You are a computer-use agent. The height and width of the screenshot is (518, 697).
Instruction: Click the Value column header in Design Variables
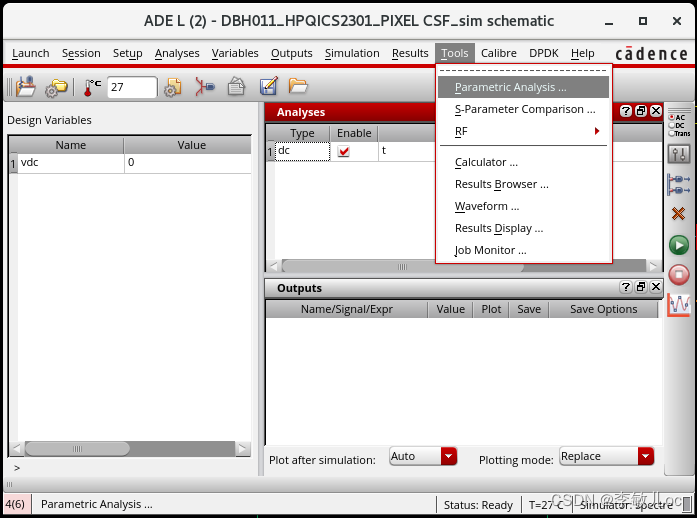(x=191, y=145)
